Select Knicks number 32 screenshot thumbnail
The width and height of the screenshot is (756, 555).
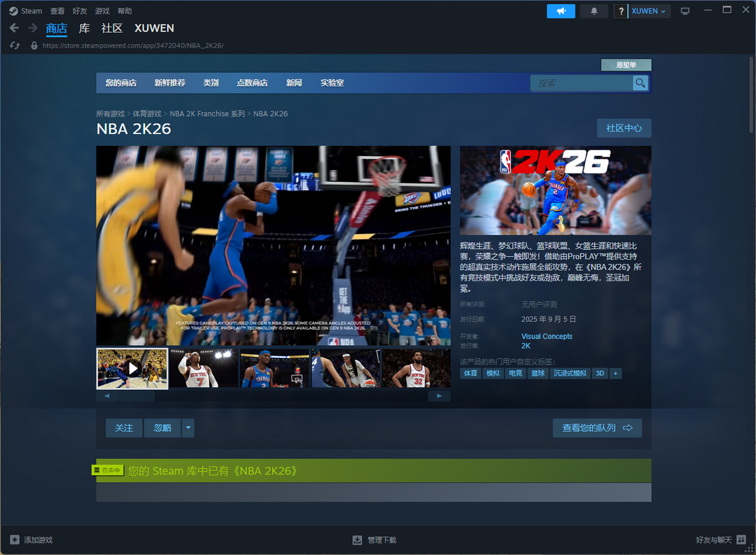tap(416, 368)
